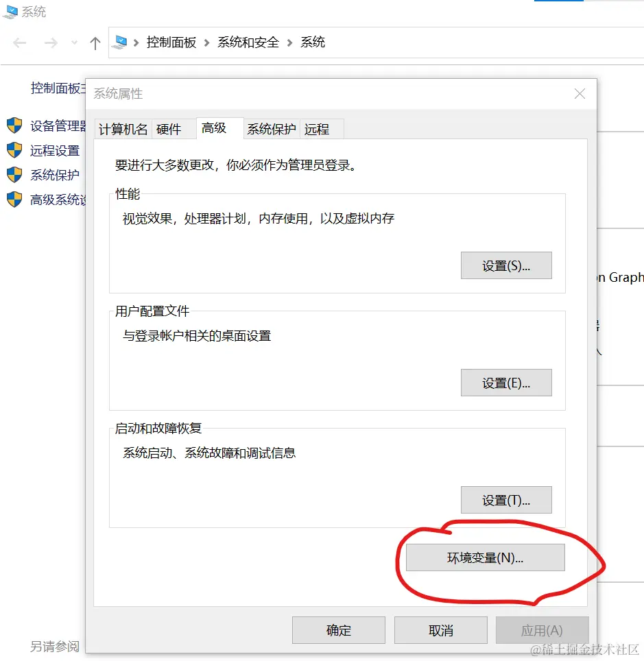This screenshot has width=644, height=661.
Task: Switch to 计算机名 tab
Action: [123, 129]
